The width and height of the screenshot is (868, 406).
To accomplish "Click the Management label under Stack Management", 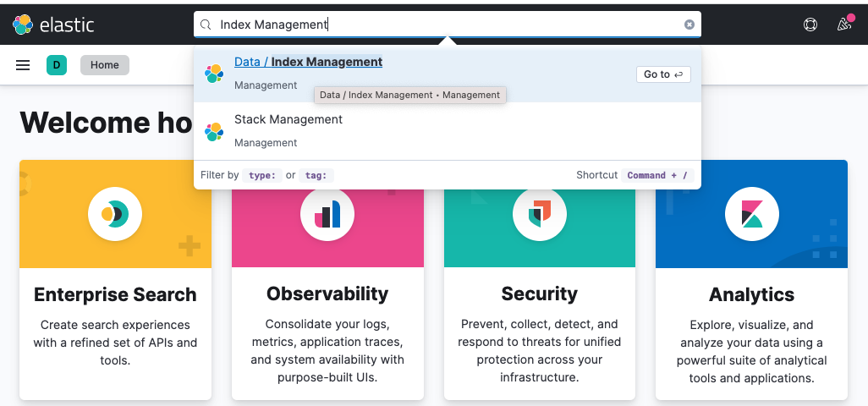I will [x=266, y=143].
